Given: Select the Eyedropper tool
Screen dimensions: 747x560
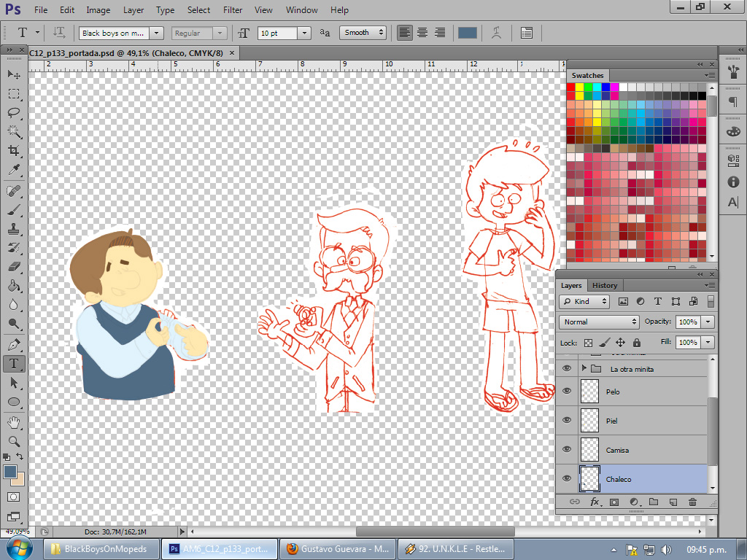Looking at the screenshot, I should tap(14, 169).
